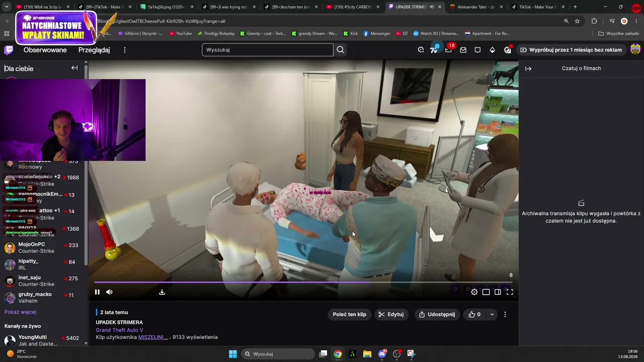Open whispers chat bubble icon
Screen dimensions: 644x362
[477, 50]
